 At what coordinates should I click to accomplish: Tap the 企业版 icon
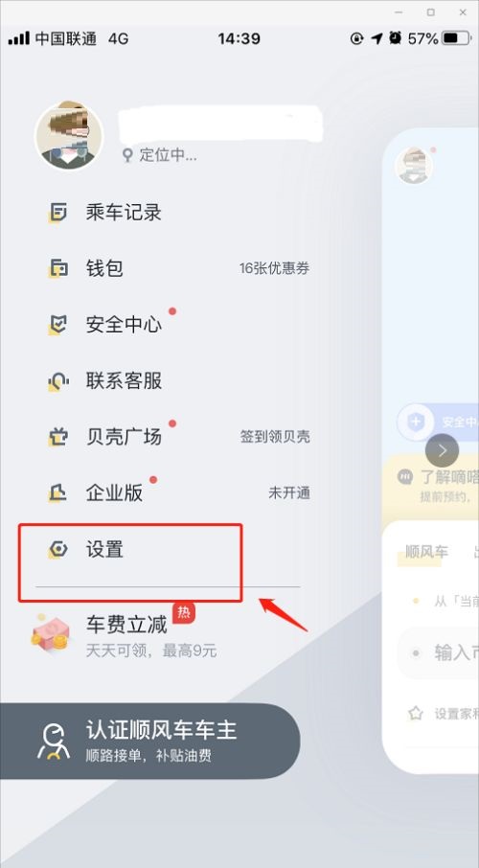[58, 492]
